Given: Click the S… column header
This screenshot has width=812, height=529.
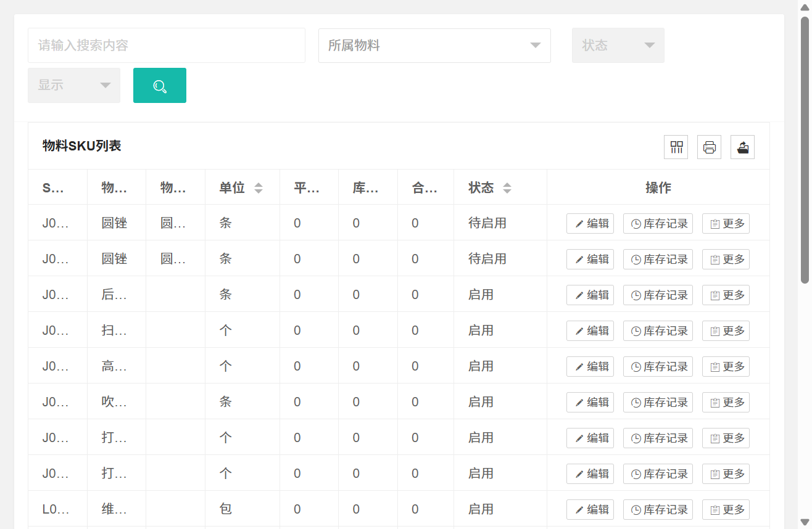Looking at the screenshot, I should [x=57, y=187].
